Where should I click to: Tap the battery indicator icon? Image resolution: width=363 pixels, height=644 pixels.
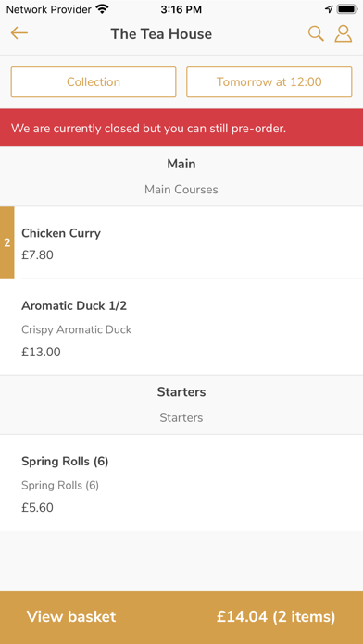(347, 9)
